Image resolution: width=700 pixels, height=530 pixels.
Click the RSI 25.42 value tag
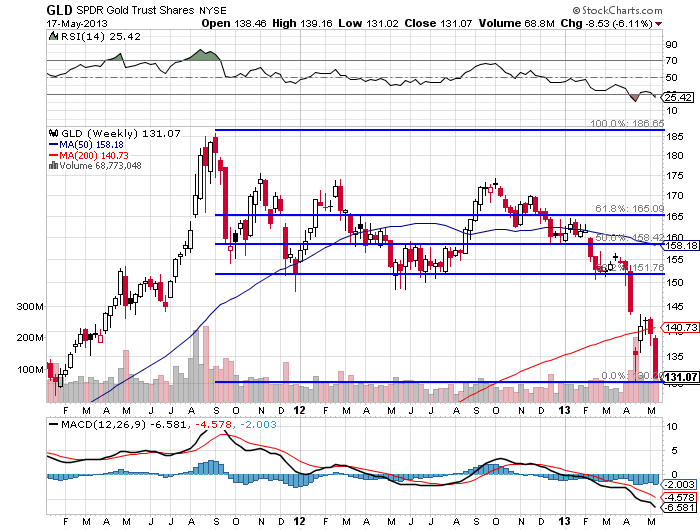[678, 97]
